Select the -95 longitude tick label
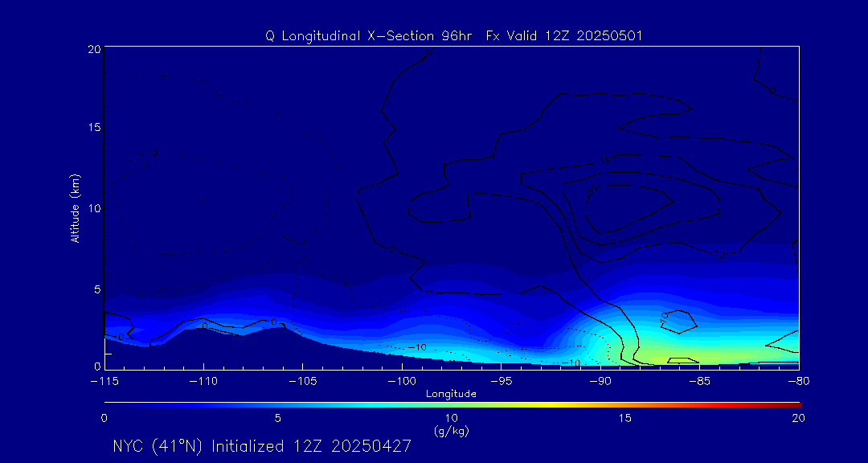Screen dimensions: 868x463 (x=501, y=382)
